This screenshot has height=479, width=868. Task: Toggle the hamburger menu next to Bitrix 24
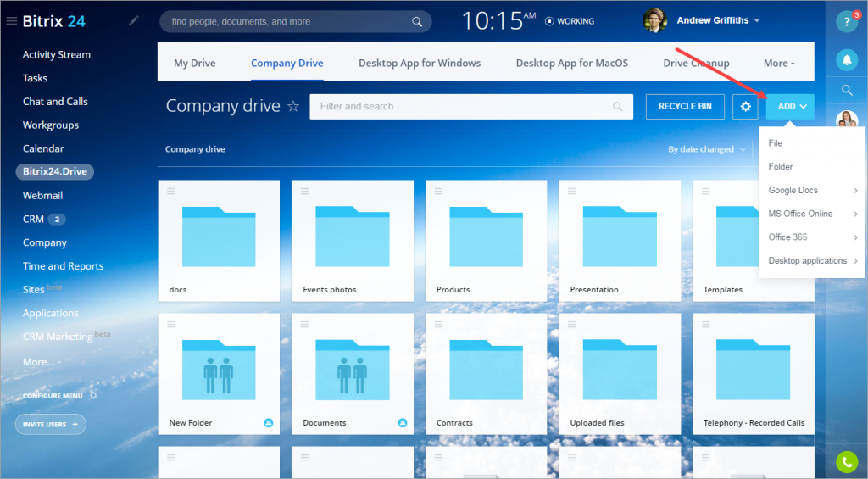pos(12,21)
